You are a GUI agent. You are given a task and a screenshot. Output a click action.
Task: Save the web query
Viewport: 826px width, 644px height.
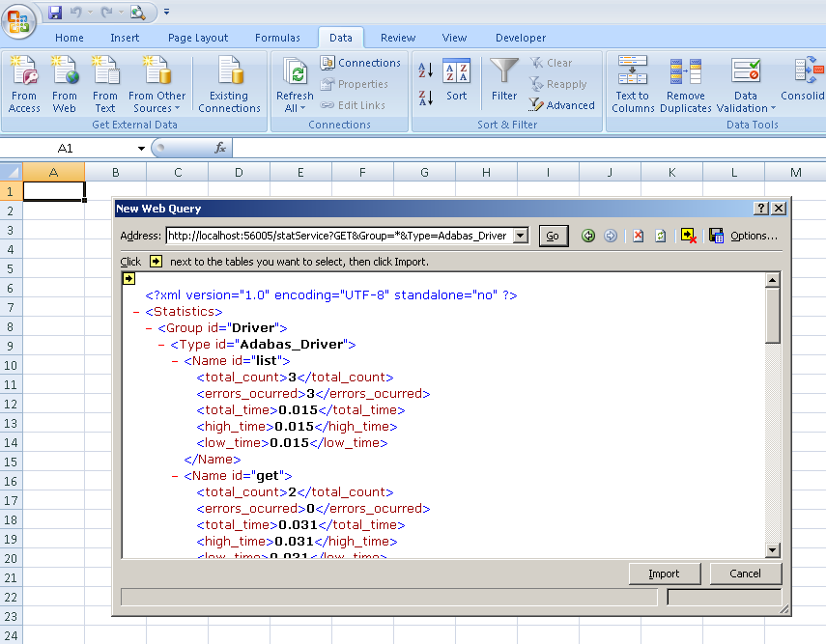[716, 236]
